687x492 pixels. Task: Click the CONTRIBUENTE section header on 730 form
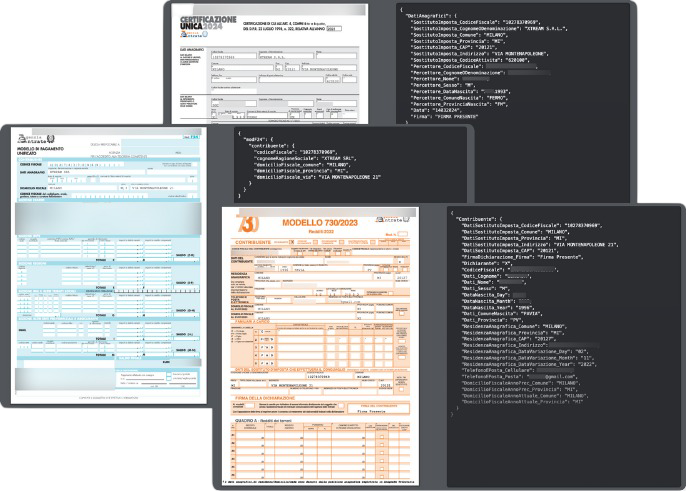(x=263, y=241)
